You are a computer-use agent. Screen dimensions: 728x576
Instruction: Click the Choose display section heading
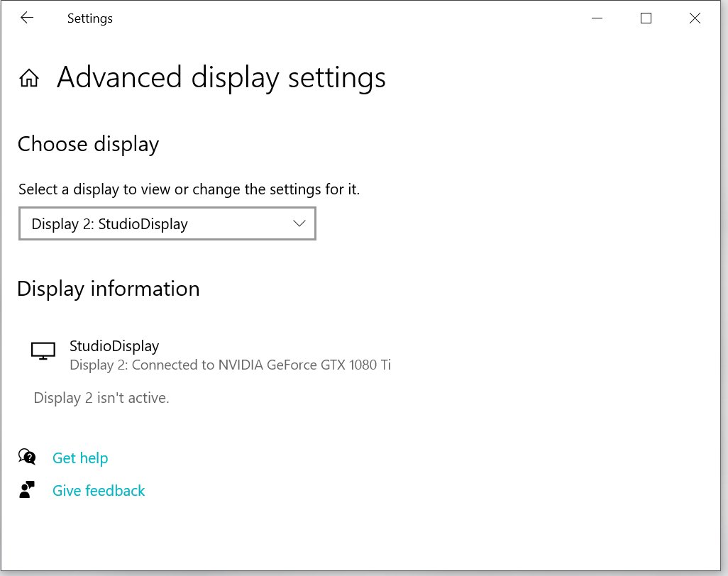click(88, 144)
